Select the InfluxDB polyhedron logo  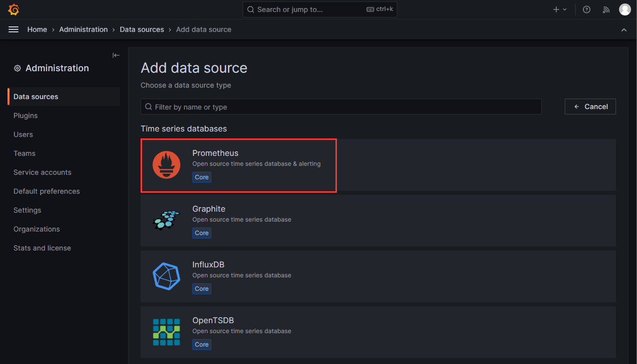[166, 276]
